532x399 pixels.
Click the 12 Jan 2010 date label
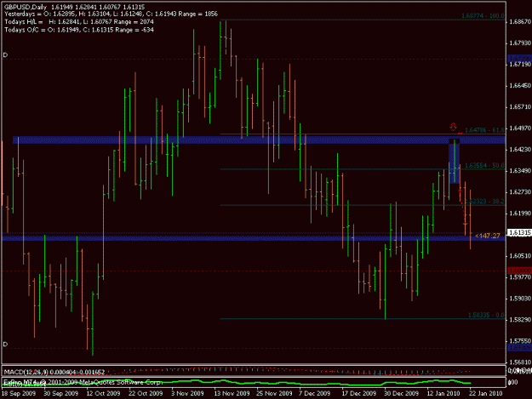443,394
